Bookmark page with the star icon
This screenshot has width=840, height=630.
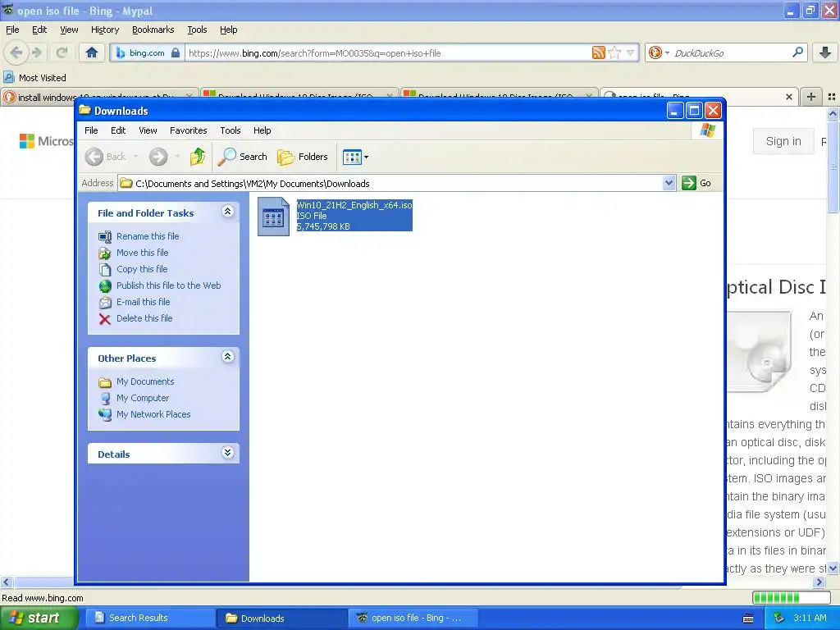click(614, 52)
